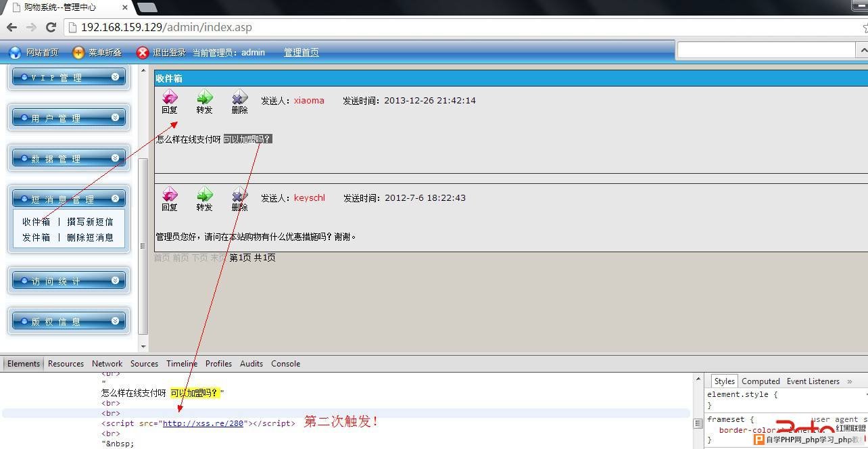This screenshot has height=449, width=868.
Task: Click the 前页 pagination link
Action: coord(180,258)
